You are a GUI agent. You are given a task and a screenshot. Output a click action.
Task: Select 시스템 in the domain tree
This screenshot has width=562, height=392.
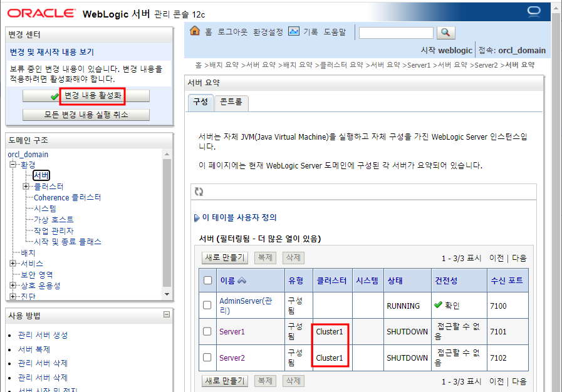coord(45,209)
